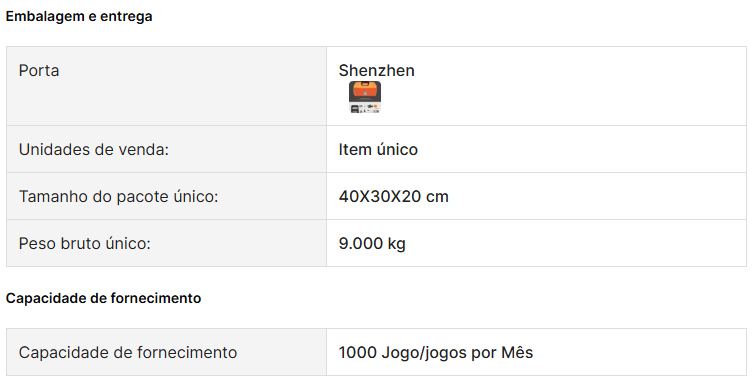Screen dimensions: 752x381
Task: Click the '1000 Jogo/jogos por Mês' value
Action: tap(436, 353)
